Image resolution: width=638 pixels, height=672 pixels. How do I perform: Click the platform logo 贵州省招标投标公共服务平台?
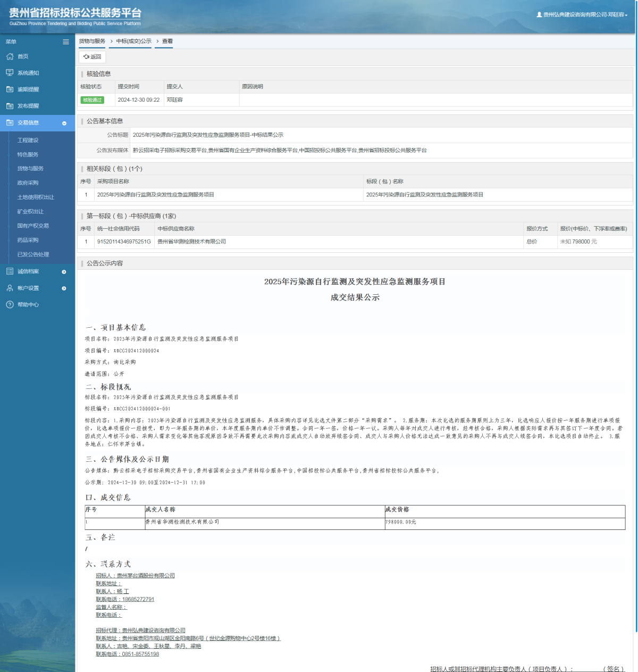pos(75,16)
